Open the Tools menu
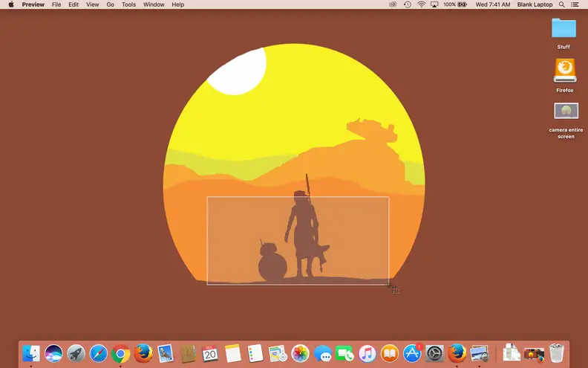Viewport: 588px width, 368px height. point(128,4)
